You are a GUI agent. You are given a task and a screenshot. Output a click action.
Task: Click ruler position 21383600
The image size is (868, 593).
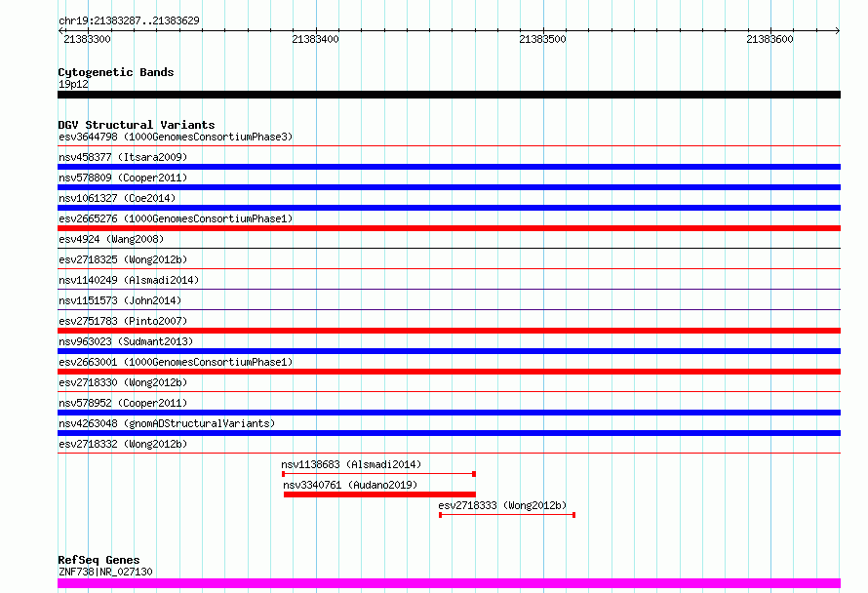tap(769, 39)
